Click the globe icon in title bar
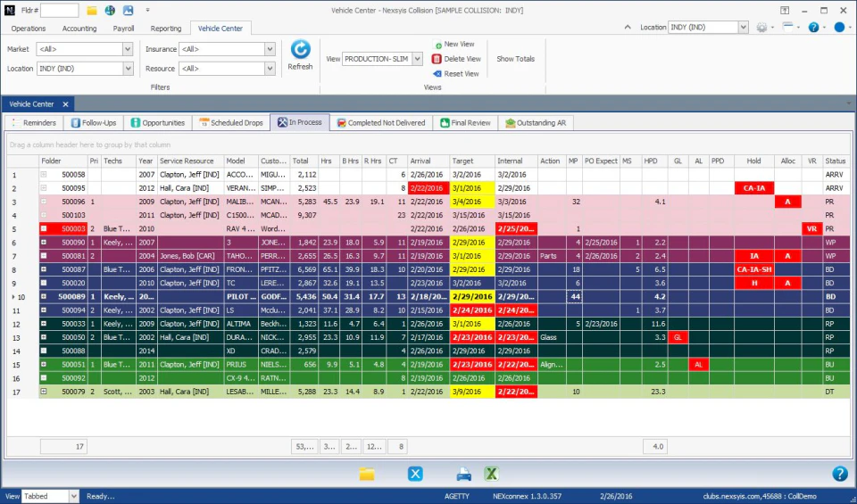The width and height of the screenshot is (857, 504). (110, 11)
